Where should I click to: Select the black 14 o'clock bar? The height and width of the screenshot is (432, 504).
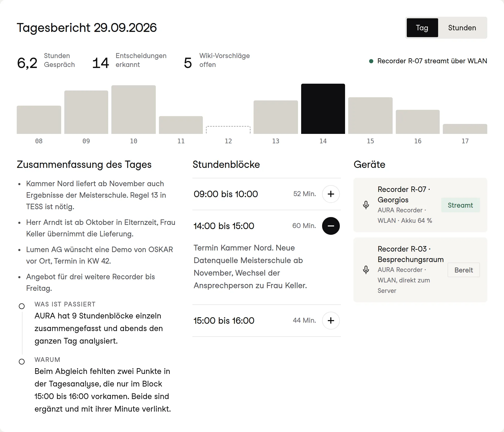(323, 109)
